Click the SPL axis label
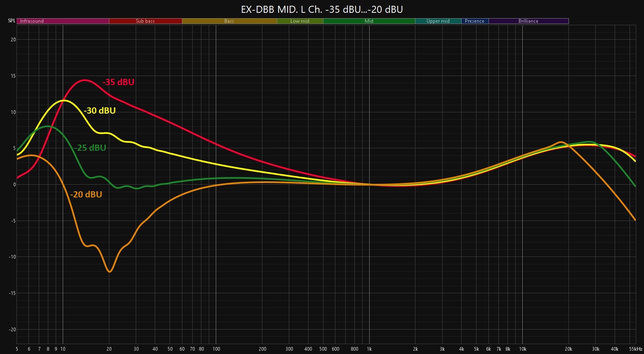Screen dimensions: 644x354 tap(12, 21)
